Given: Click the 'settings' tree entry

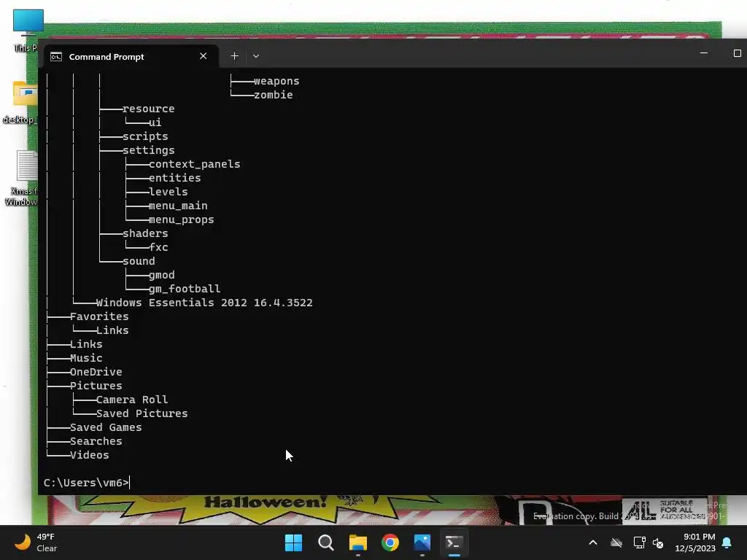Looking at the screenshot, I should coord(148,150).
